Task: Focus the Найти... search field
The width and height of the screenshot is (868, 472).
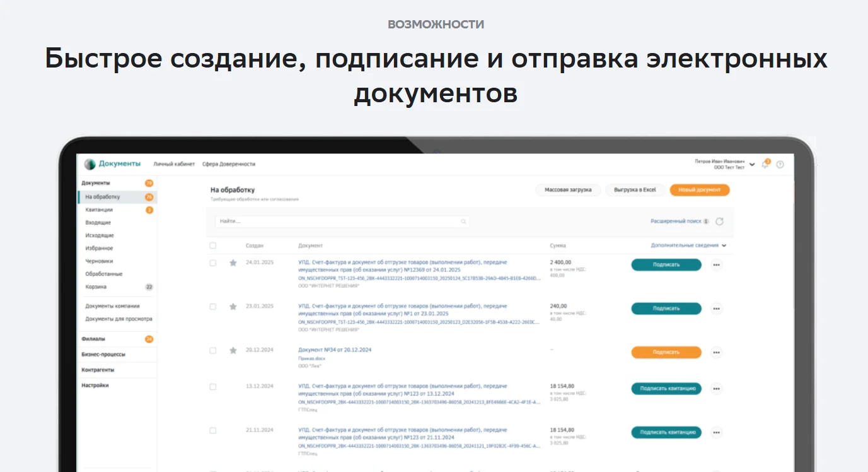Action: point(342,221)
